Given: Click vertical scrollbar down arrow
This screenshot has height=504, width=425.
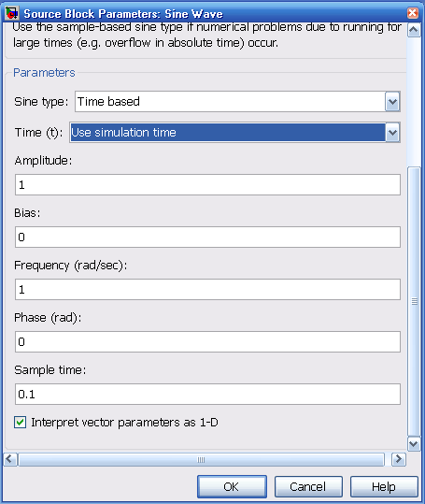Looking at the screenshot, I should click(414, 444).
